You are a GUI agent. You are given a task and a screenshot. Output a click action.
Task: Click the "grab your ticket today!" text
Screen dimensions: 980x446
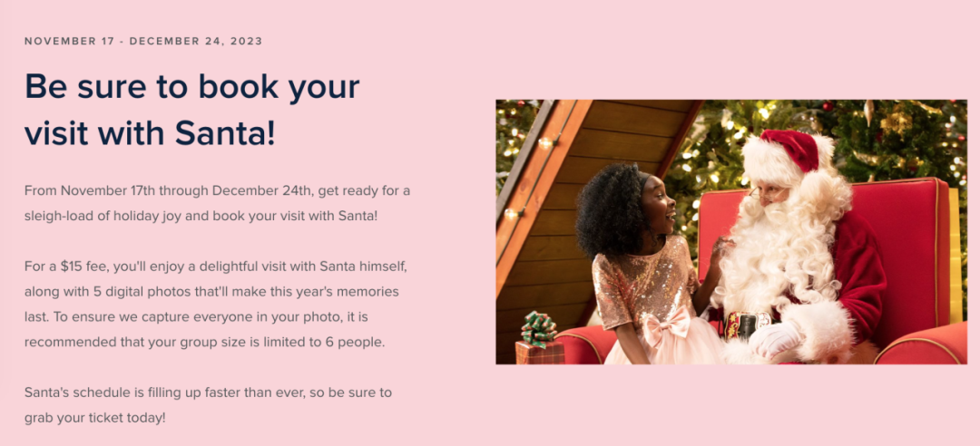pyautogui.click(x=95, y=417)
